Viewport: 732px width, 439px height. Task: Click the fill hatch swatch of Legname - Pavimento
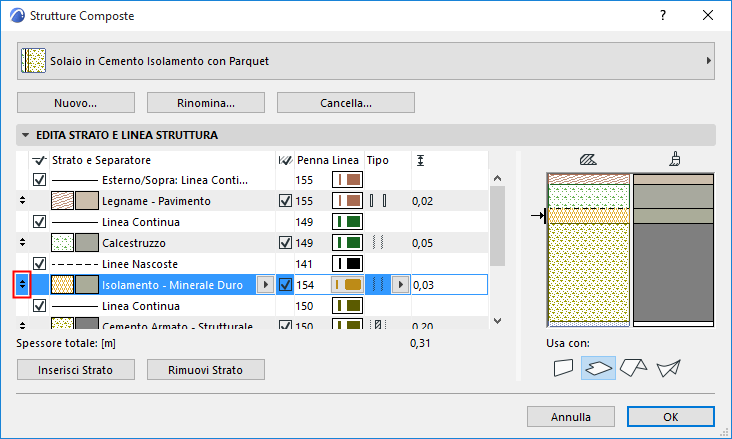point(62,201)
